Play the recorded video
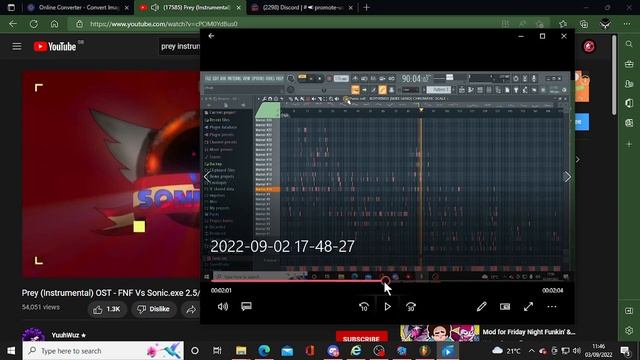640x360 pixels. (387, 307)
